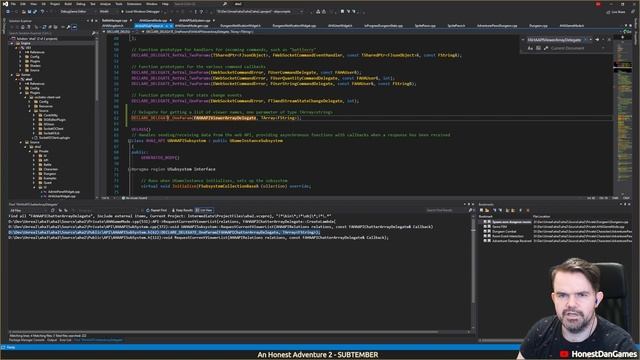Viewport: 640px width, 360px height.
Task: Switch to the AHAAPISubSystem.cpp tab
Action: [x=194, y=20]
